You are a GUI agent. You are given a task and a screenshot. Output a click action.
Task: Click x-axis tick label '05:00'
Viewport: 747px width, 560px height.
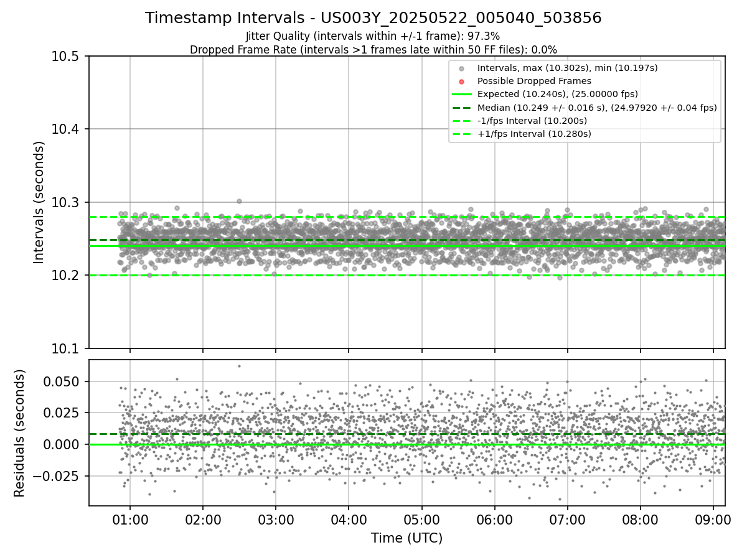point(421,520)
